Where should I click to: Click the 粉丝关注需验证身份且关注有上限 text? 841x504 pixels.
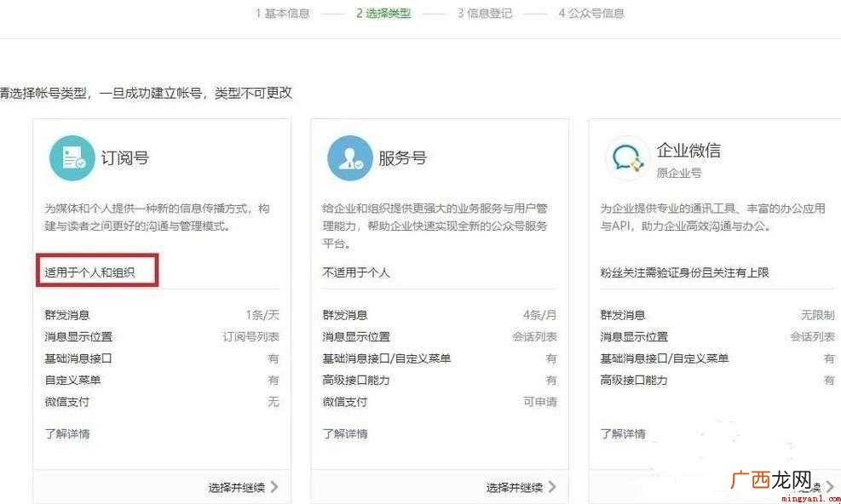685,273
